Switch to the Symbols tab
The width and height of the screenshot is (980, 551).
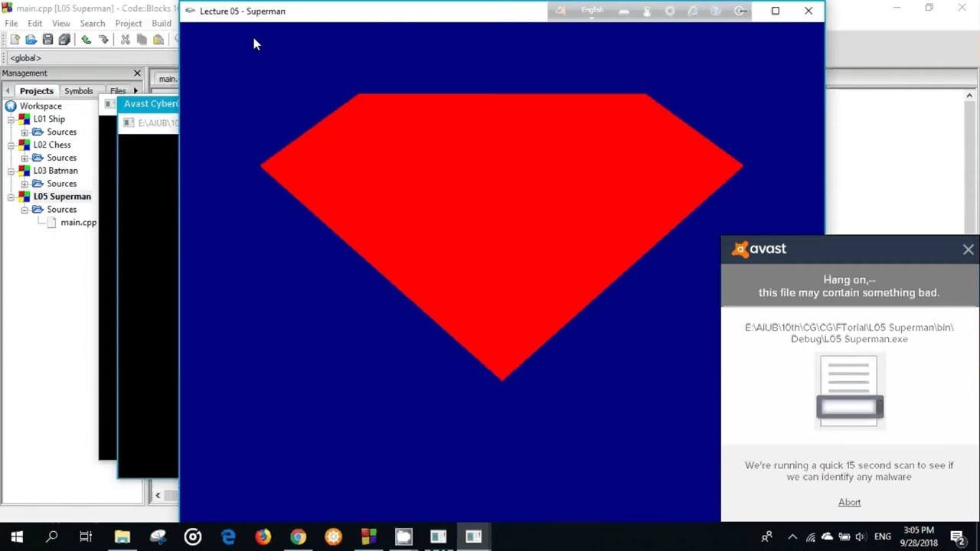pos(79,91)
